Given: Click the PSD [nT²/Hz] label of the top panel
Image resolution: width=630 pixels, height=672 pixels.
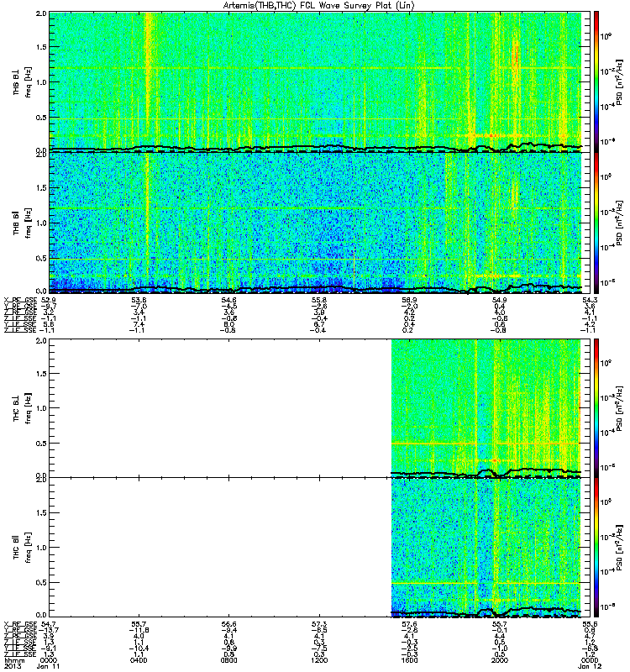Looking at the screenshot, I should [620, 81].
